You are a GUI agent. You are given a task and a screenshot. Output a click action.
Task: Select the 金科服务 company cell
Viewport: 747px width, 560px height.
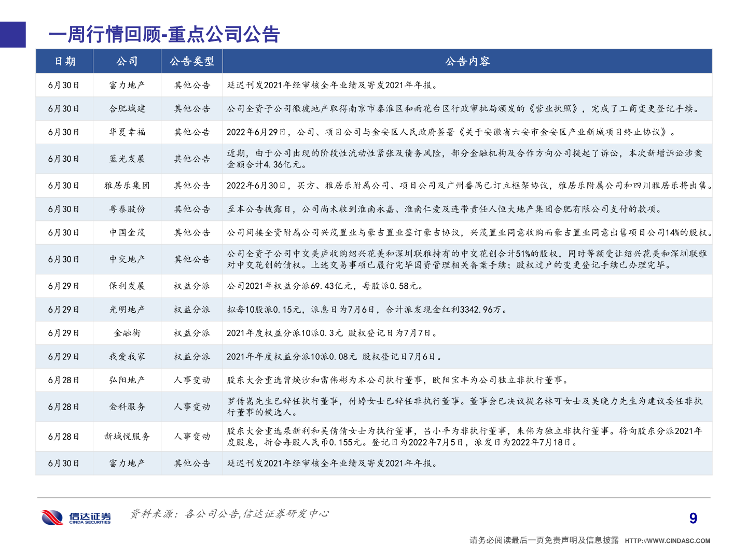127,407
